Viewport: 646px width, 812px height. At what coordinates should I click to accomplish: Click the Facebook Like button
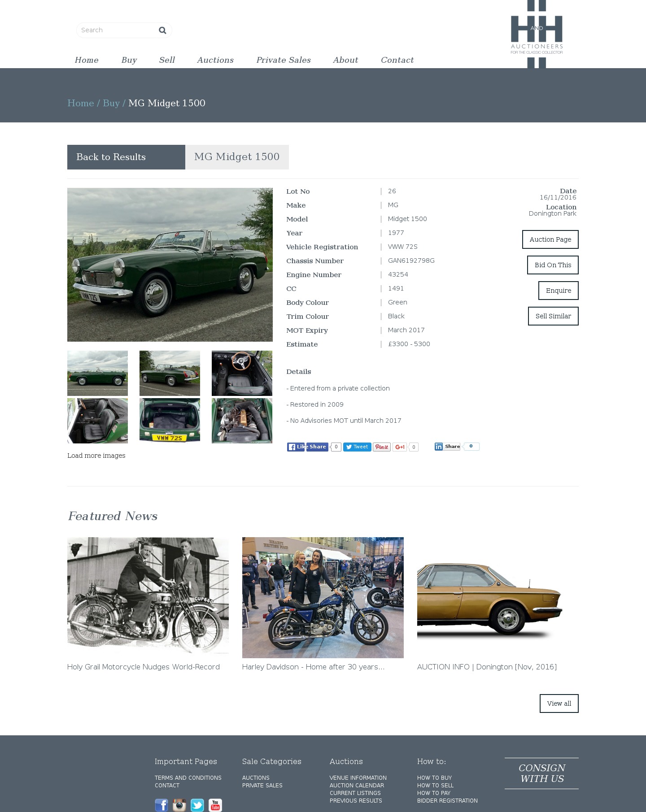click(296, 447)
